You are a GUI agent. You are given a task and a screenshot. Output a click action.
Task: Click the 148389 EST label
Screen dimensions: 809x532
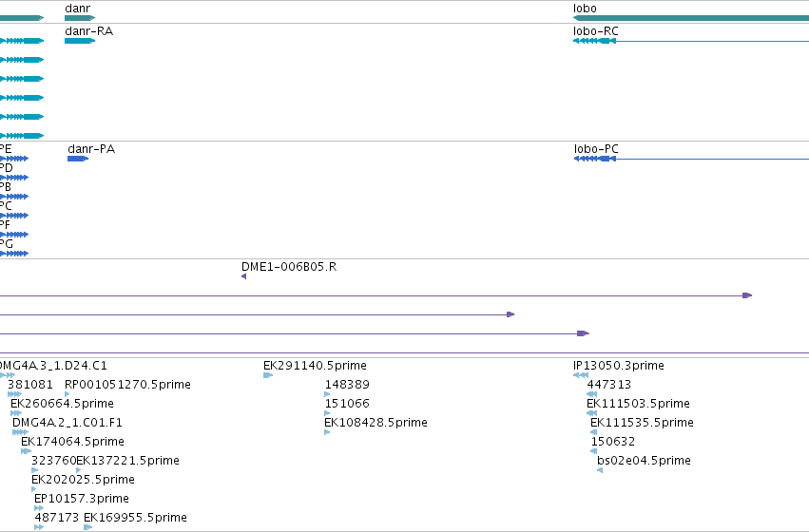click(x=347, y=384)
